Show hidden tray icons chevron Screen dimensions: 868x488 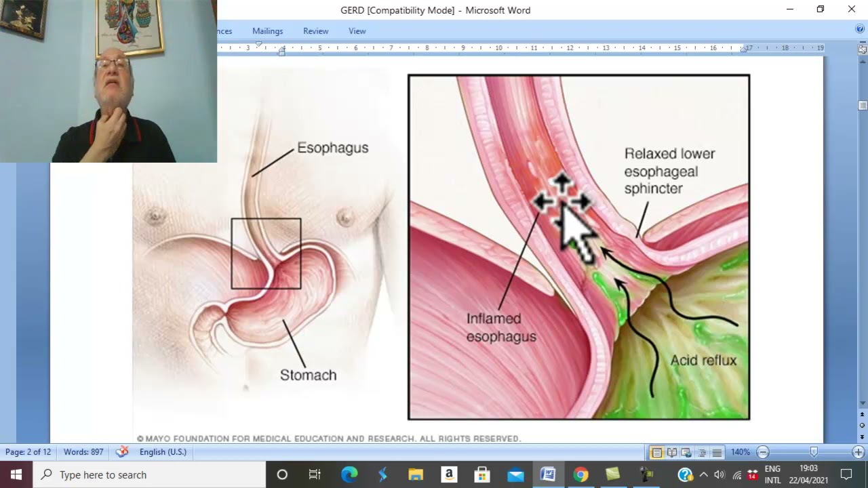point(703,474)
